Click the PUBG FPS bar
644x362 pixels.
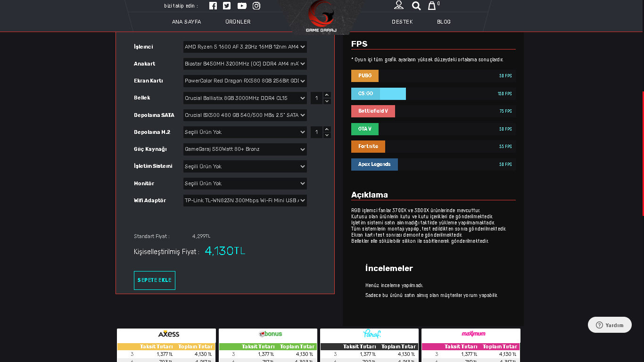point(433,76)
